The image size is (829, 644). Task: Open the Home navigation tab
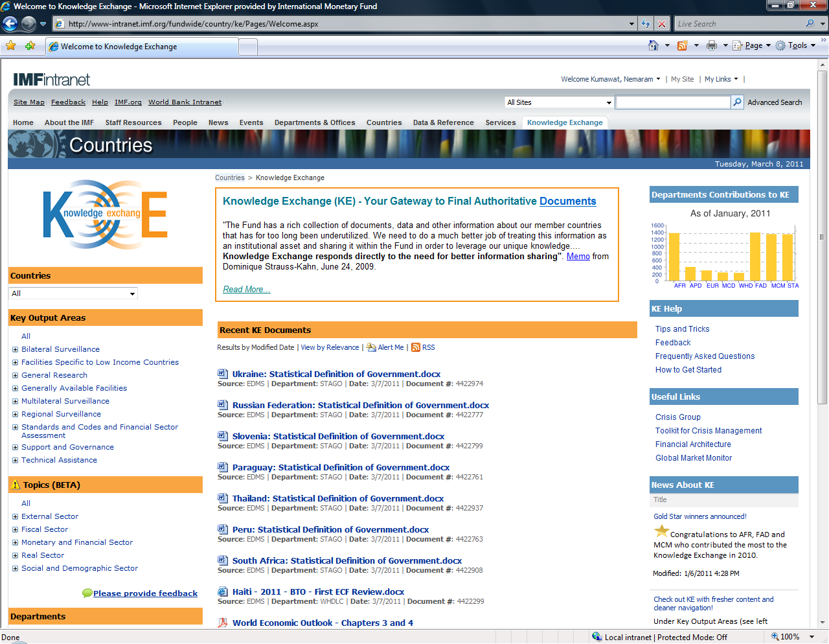23,122
